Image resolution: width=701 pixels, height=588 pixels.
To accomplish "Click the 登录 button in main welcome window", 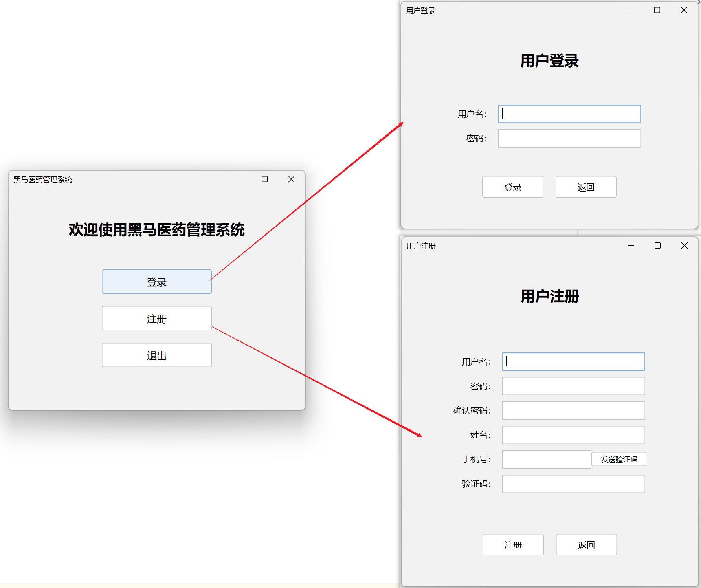I will [156, 282].
